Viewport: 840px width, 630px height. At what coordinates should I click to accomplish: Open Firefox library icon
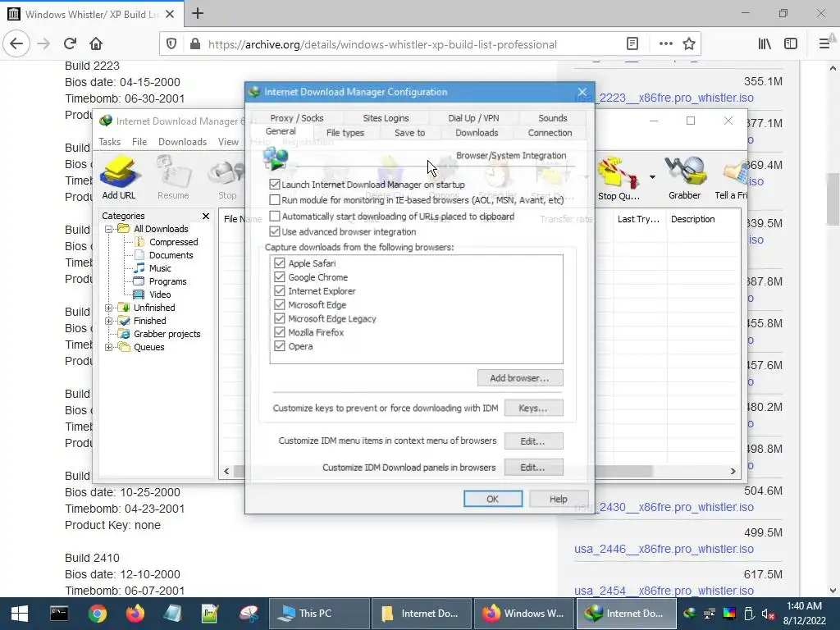coord(765,44)
